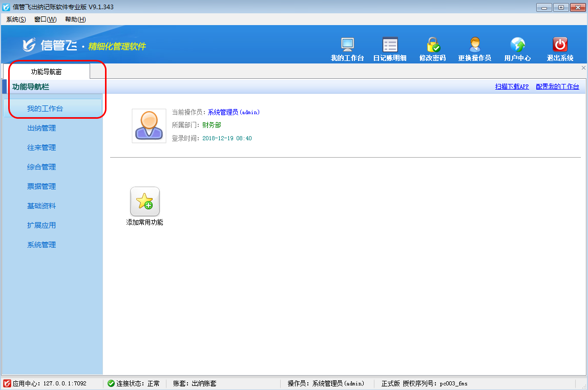The image size is (588, 390).
Task: Open the 我的工作台 monitor icon in toolbar
Action: 347,45
